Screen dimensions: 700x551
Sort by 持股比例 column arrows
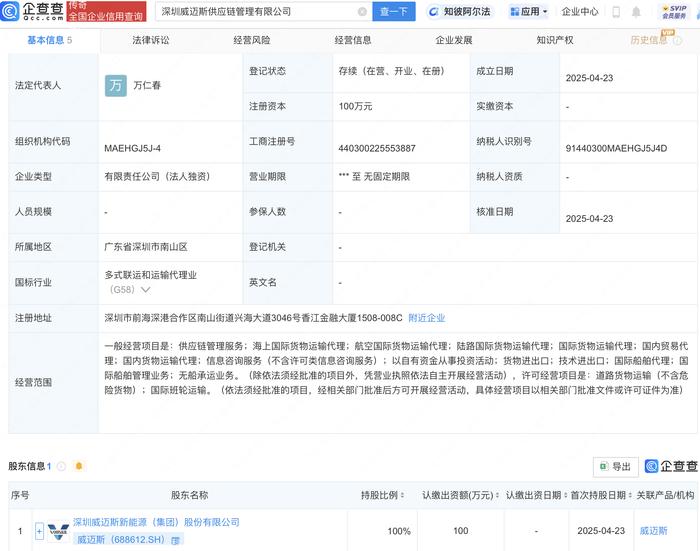coord(403,495)
